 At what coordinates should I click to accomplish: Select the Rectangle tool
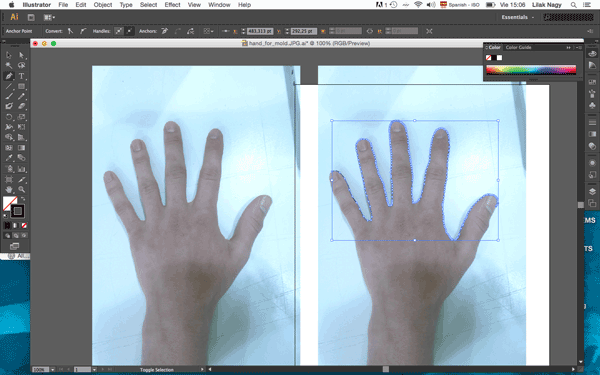(21, 86)
